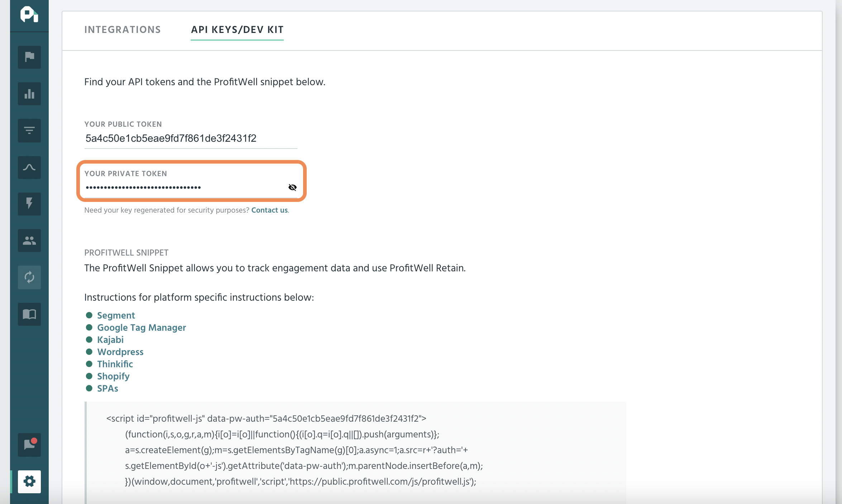Click the YOUR PRIVATE TOKEN label
Screen dimensions: 842x504
click(125, 174)
